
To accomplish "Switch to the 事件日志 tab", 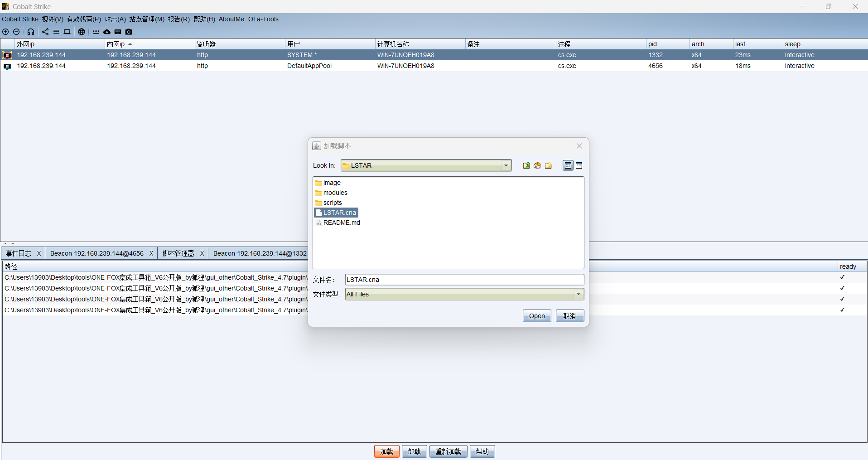I will tap(19, 253).
